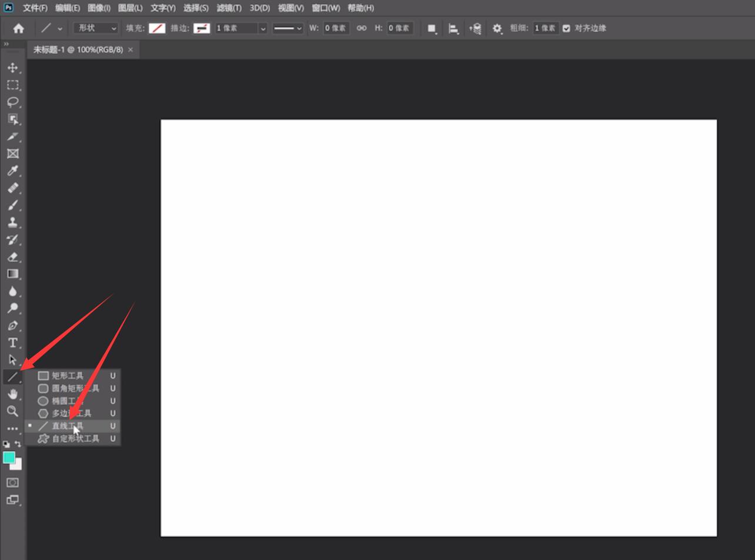Select the History Brush tool
This screenshot has height=560, width=755.
(x=12, y=239)
